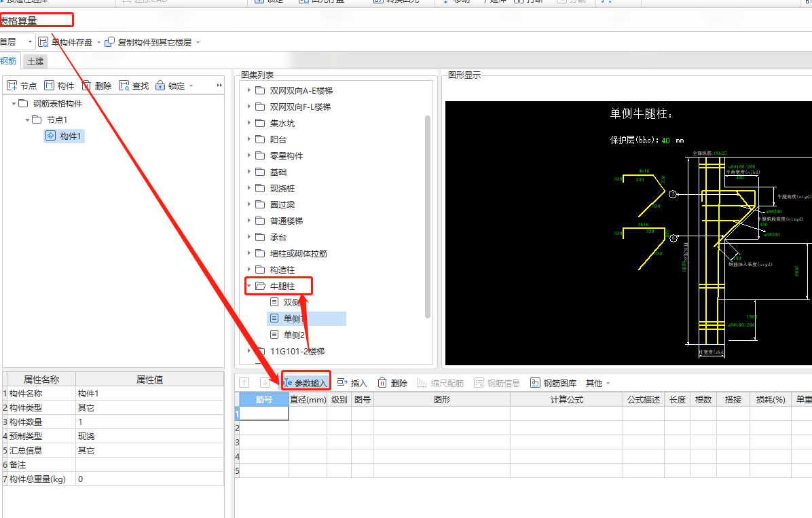Open the 复制构件到其它楼层 dropdown arrow
This screenshot has width=812, height=518.
(198, 43)
